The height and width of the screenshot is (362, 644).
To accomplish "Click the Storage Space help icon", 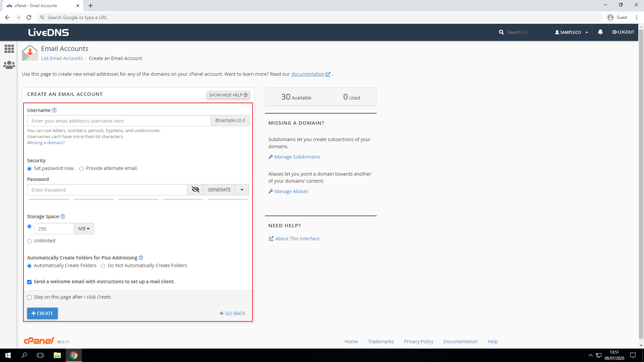I will (62, 217).
